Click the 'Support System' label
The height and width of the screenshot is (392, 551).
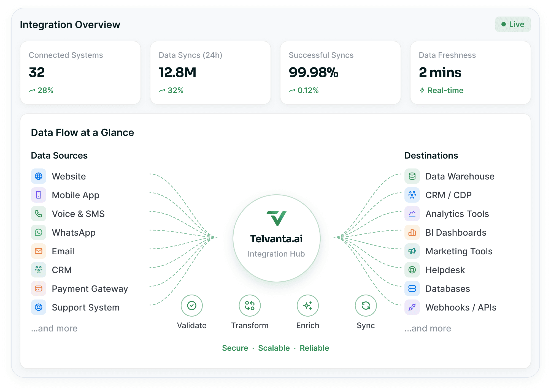point(86,308)
